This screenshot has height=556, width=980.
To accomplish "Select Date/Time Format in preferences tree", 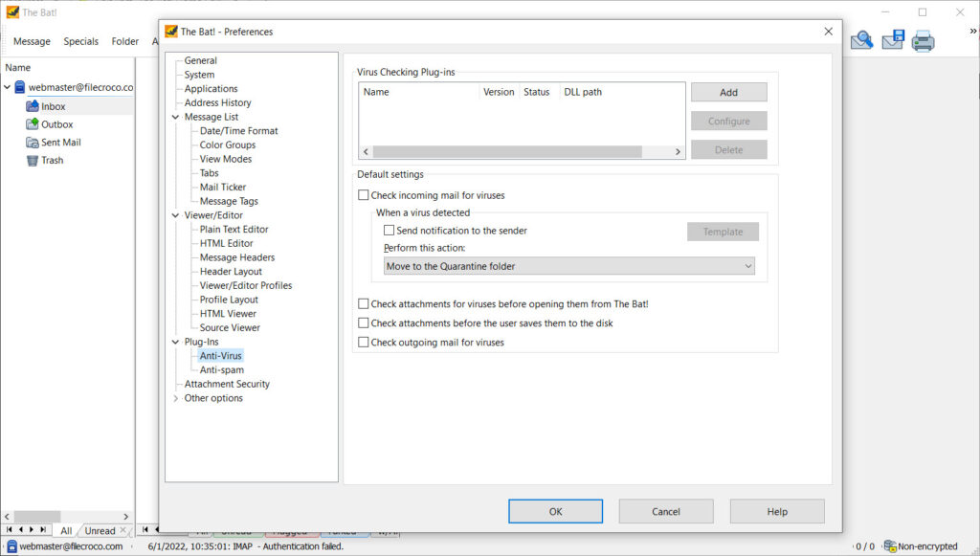I will coord(238,130).
